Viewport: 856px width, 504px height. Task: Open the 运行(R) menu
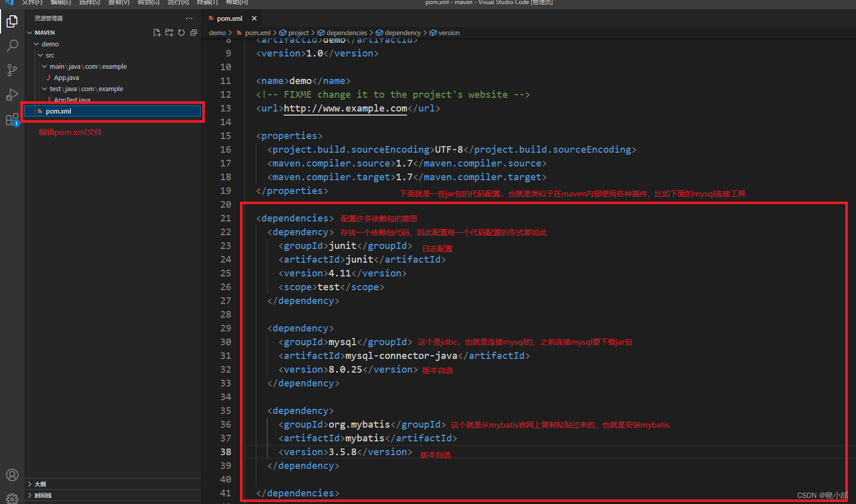tap(177, 3)
